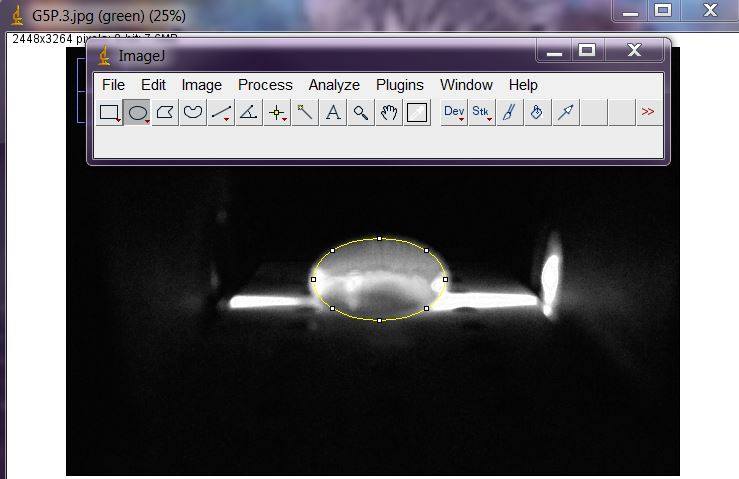Click the G5P.3.jpg window title bar
The height and width of the screenshot is (479, 739).
pyautogui.click(x=300, y=17)
